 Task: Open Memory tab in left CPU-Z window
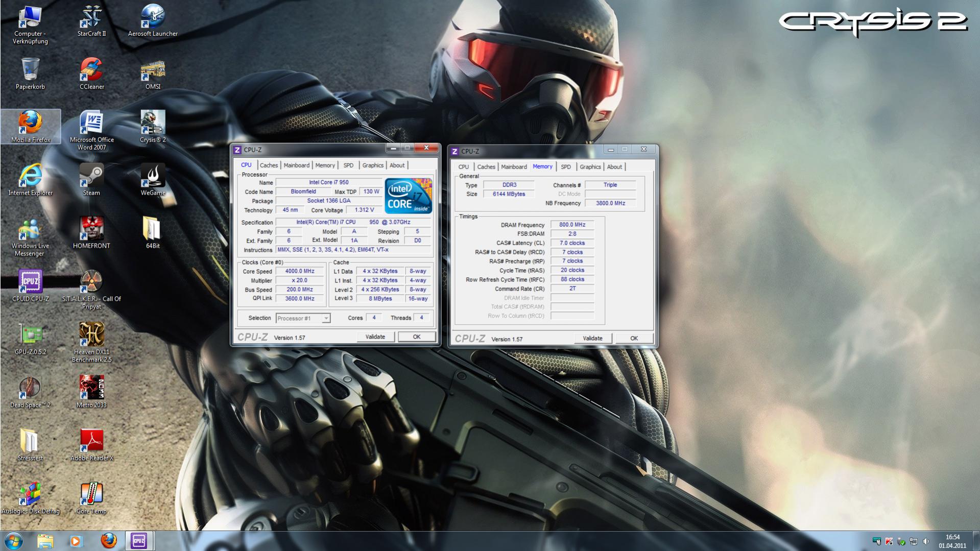[x=325, y=165]
